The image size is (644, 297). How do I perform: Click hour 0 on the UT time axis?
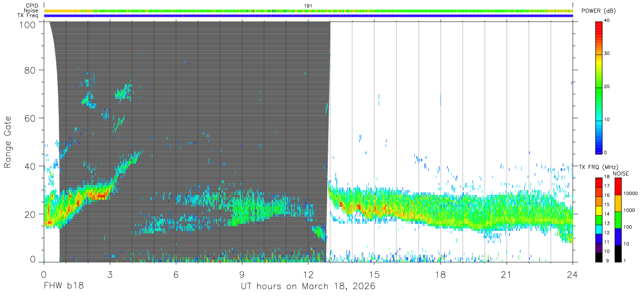point(44,274)
